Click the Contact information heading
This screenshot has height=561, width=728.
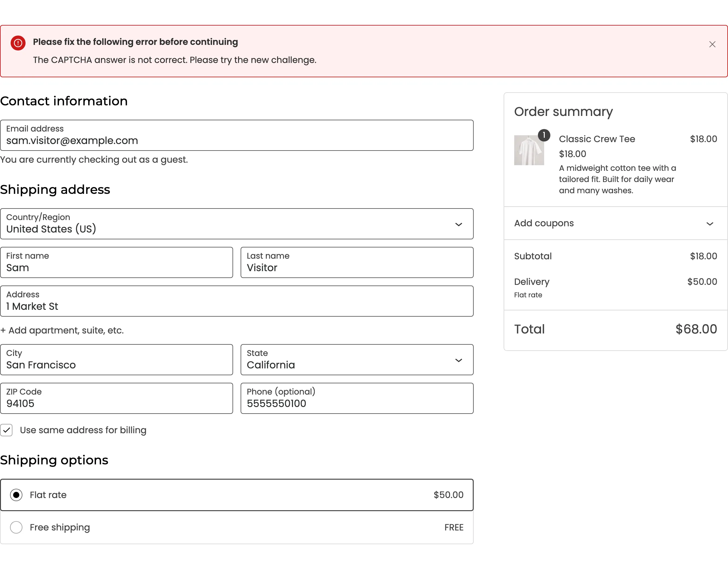point(64,101)
